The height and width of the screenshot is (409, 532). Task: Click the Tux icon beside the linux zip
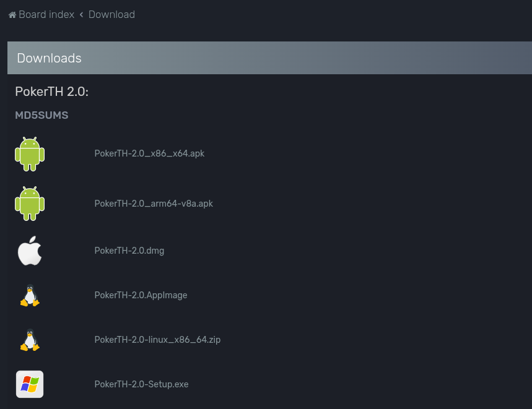click(x=30, y=340)
